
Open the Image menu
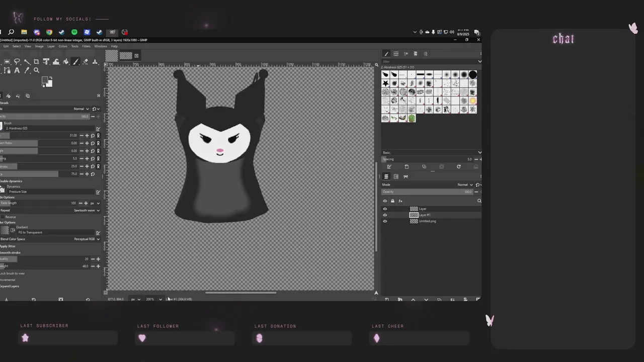39,46
